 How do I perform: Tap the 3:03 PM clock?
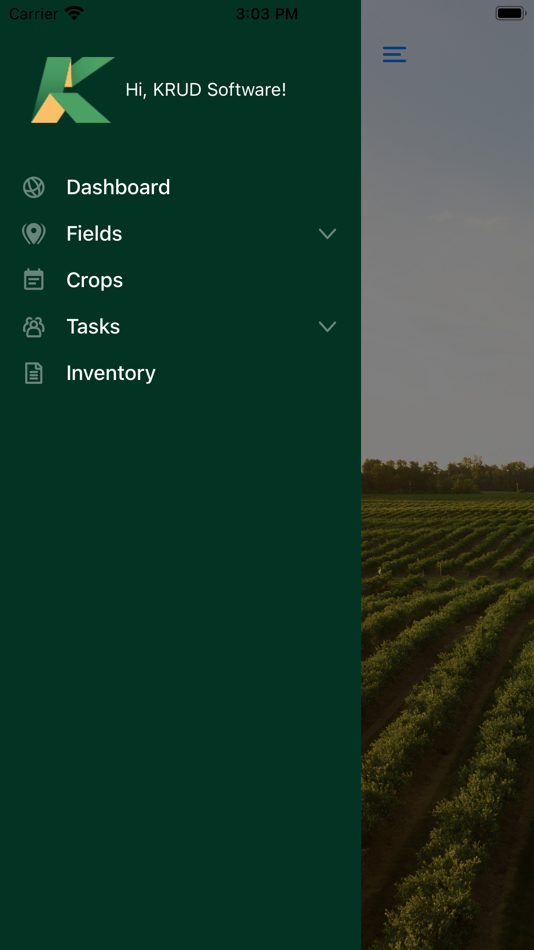pyautogui.click(x=267, y=13)
